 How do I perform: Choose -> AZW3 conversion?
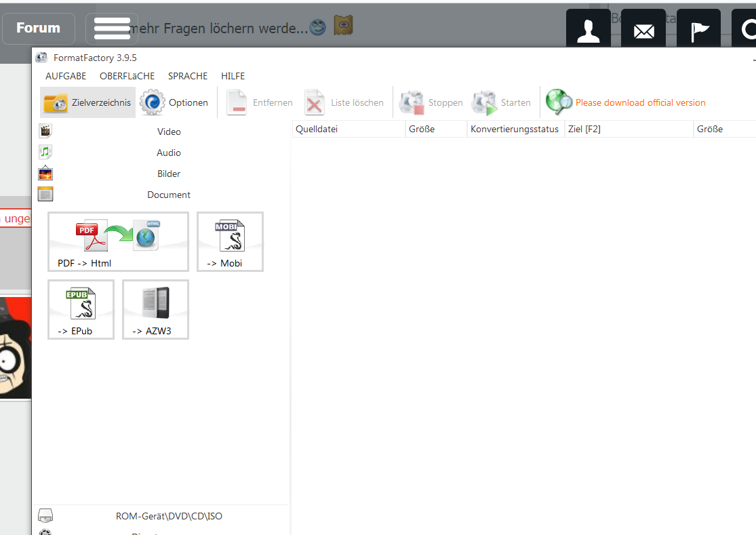[156, 309]
